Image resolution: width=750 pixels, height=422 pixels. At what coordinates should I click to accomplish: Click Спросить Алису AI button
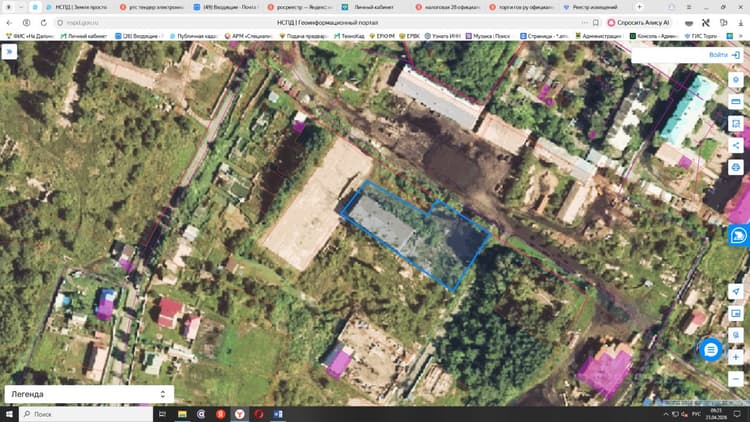click(640, 22)
